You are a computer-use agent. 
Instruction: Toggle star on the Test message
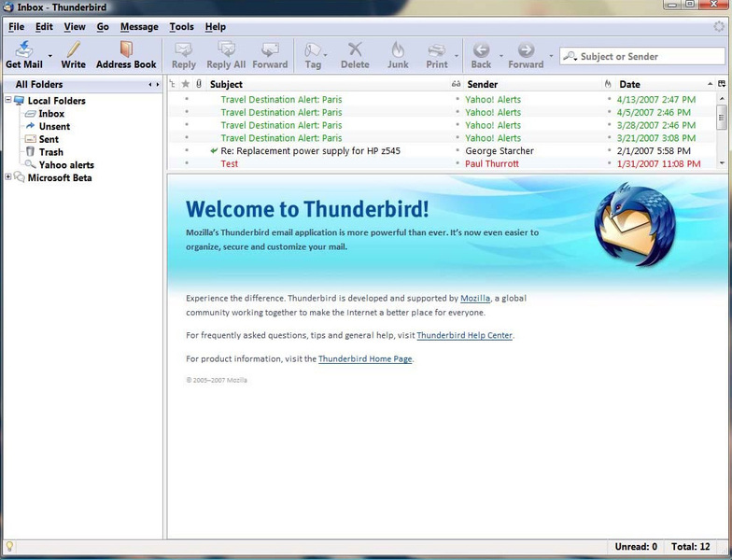pos(187,163)
